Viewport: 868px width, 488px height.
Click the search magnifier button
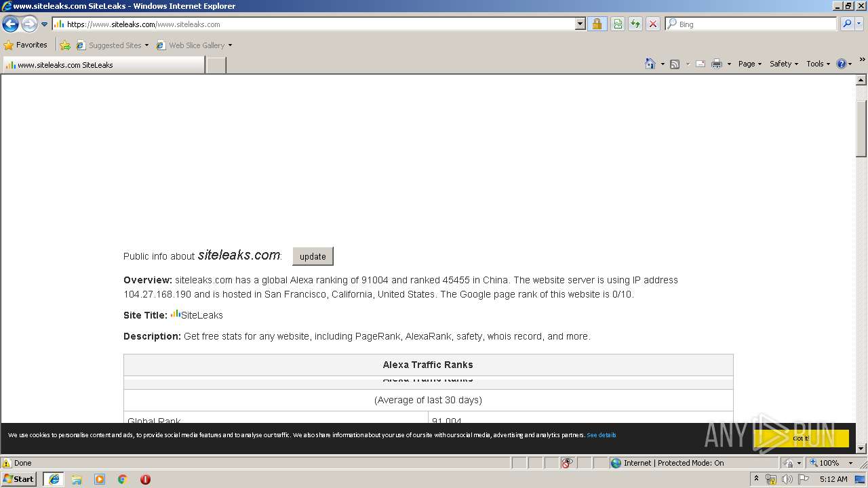(847, 24)
